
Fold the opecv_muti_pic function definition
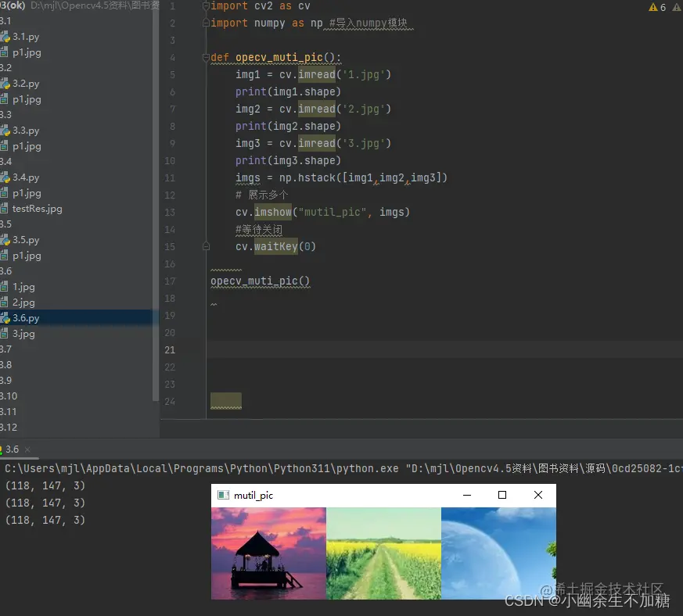pos(206,58)
